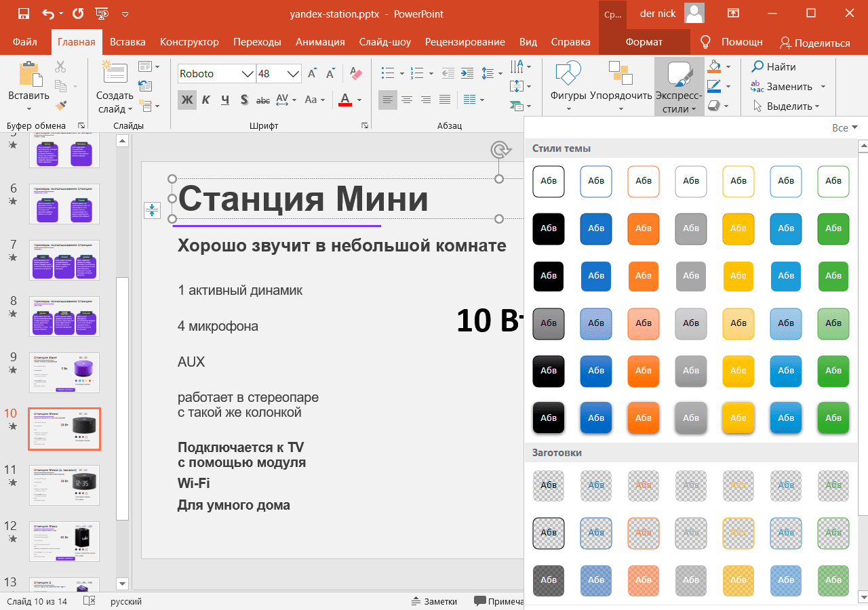The height and width of the screenshot is (610, 868).
Task: Open the font size 48 dropdown
Action: [x=294, y=74]
